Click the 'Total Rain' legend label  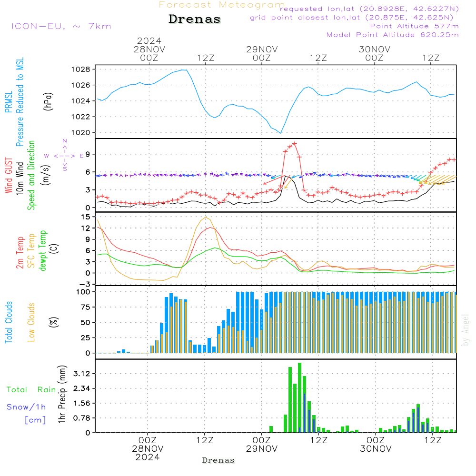31,390
